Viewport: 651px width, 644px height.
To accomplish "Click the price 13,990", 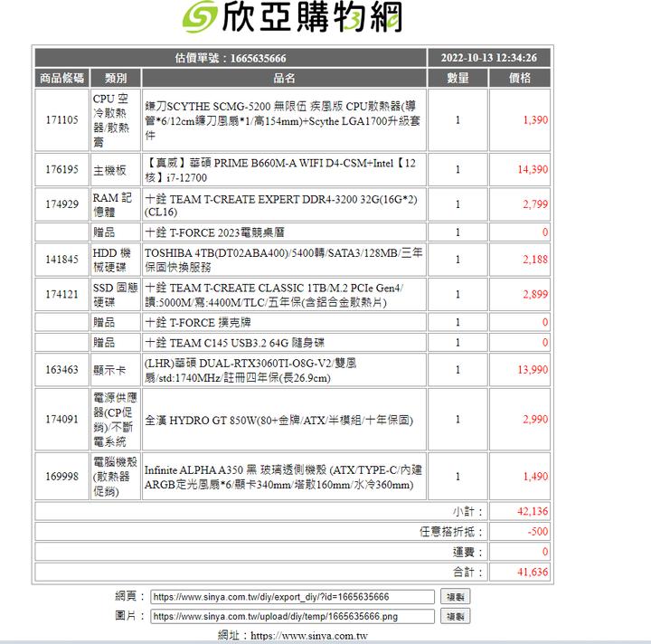I will pos(533,370).
